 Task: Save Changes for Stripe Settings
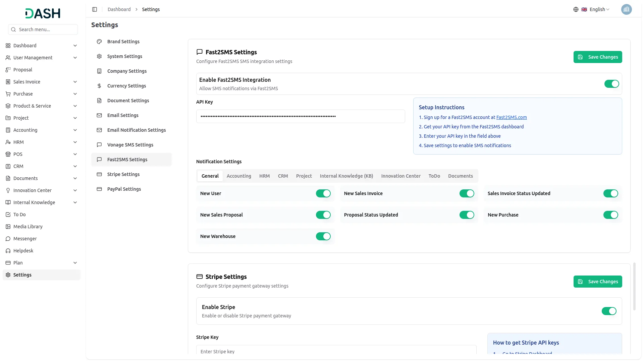tap(598, 282)
